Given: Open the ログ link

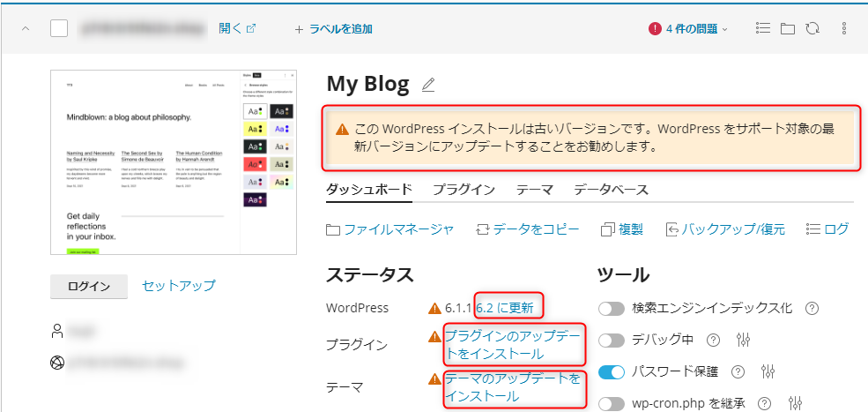Looking at the screenshot, I should tap(836, 229).
